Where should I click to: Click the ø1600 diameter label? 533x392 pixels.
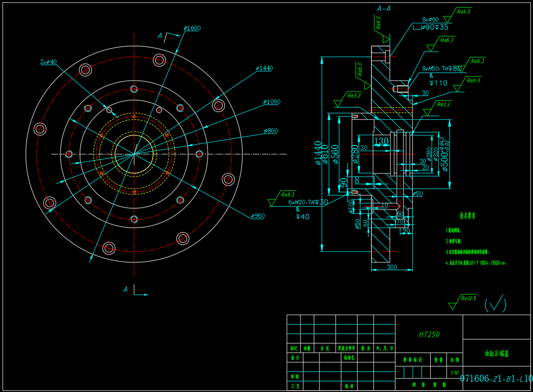click(x=192, y=28)
